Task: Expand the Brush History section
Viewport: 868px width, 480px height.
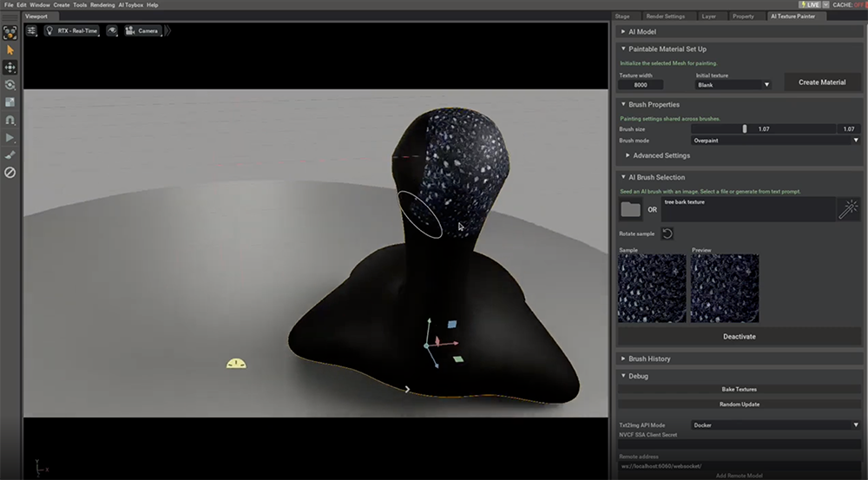Action: pyautogui.click(x=649, y=358)
